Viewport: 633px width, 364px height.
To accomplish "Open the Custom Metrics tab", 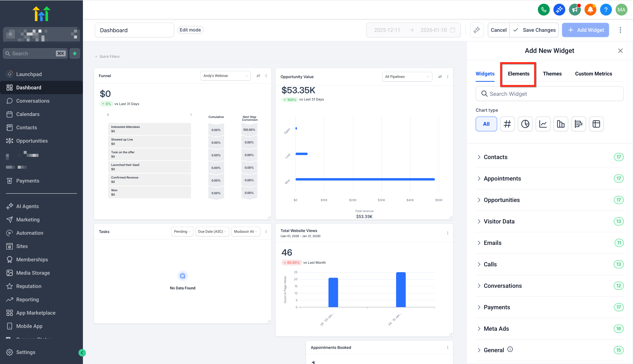I will (x=593, y=74).
